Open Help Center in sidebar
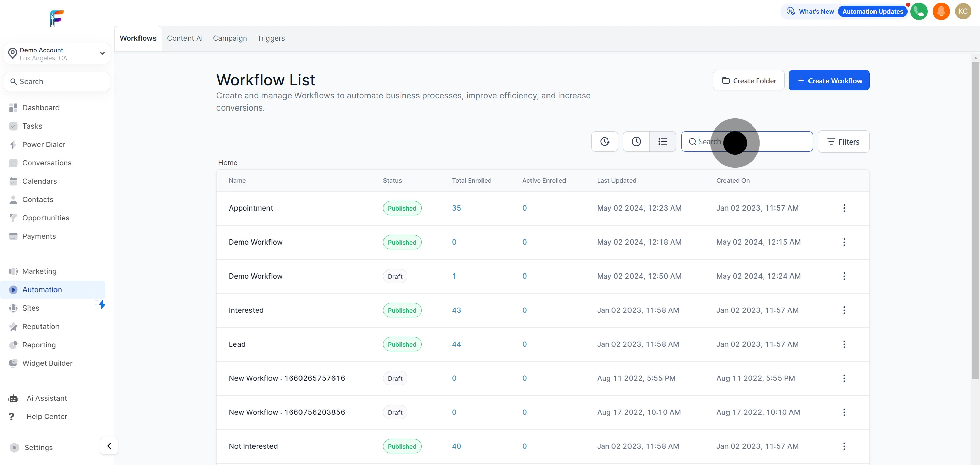 (46, 416)
